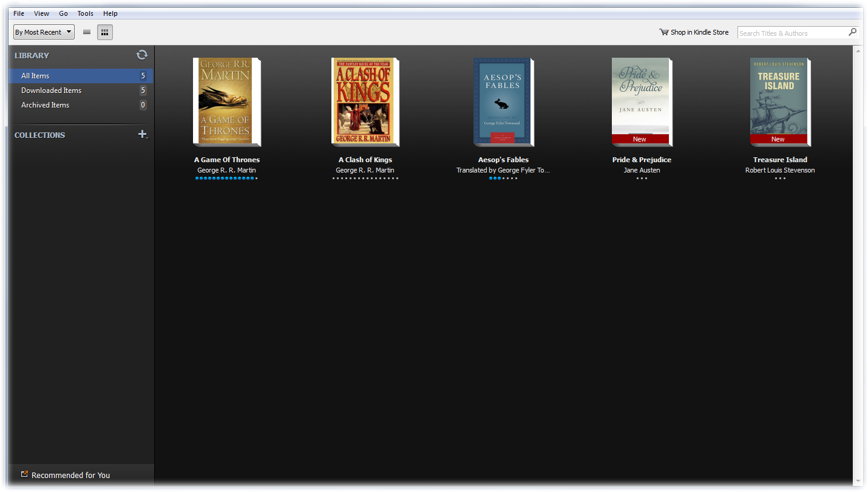Open the View menu

click(x=42, y=13)
